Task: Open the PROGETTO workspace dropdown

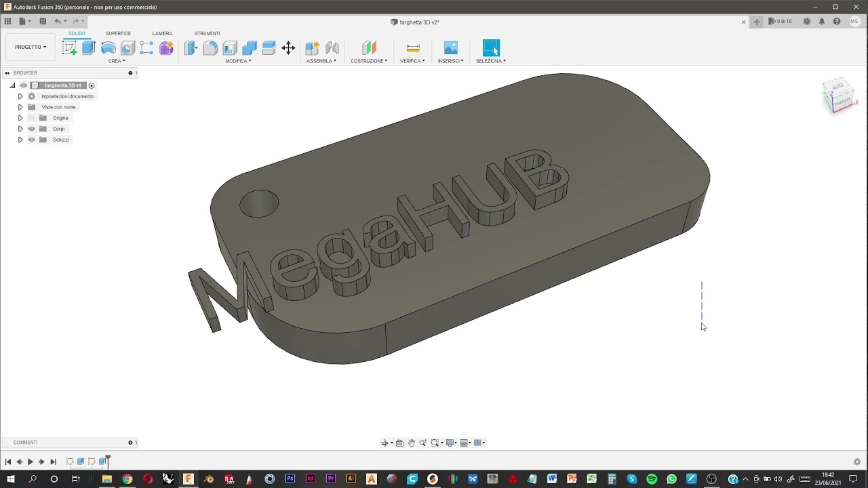Action: [31, 47]
